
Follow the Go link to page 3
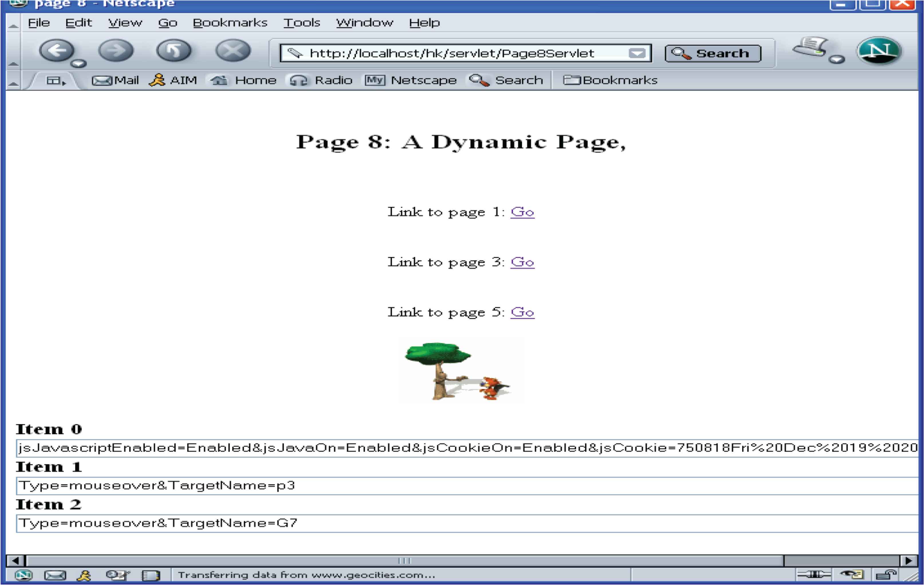tap(522, 262)
